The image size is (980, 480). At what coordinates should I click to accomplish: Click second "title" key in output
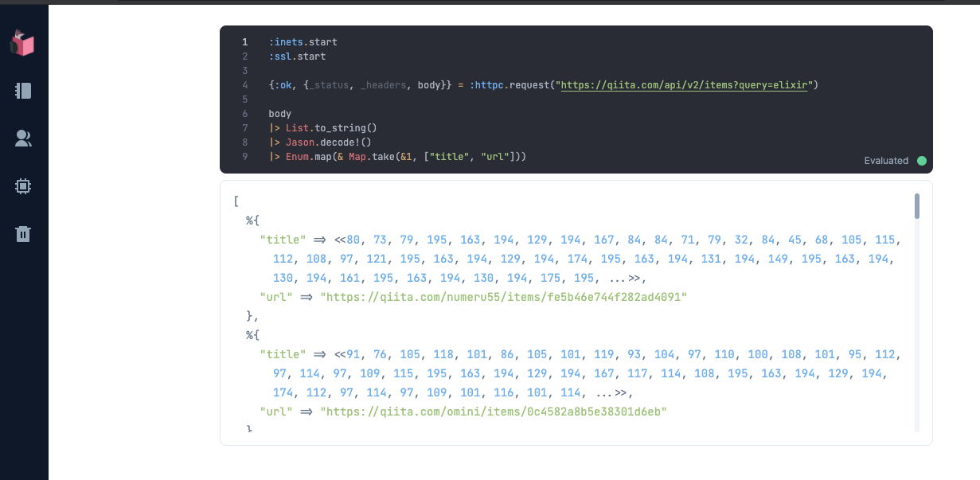[x=283, y=354]
